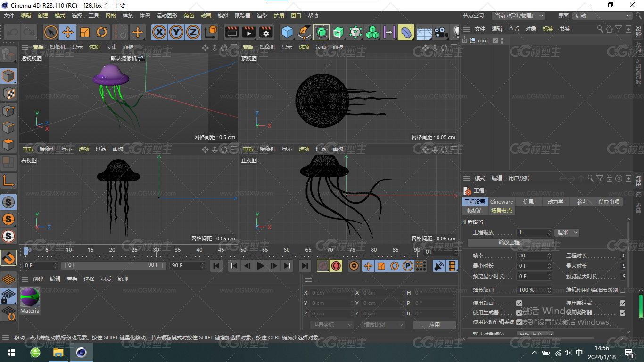Viewport: 644px width, 362px height.
Task: Click the MoGraph Cloner icon
Action: click(372, 32)
